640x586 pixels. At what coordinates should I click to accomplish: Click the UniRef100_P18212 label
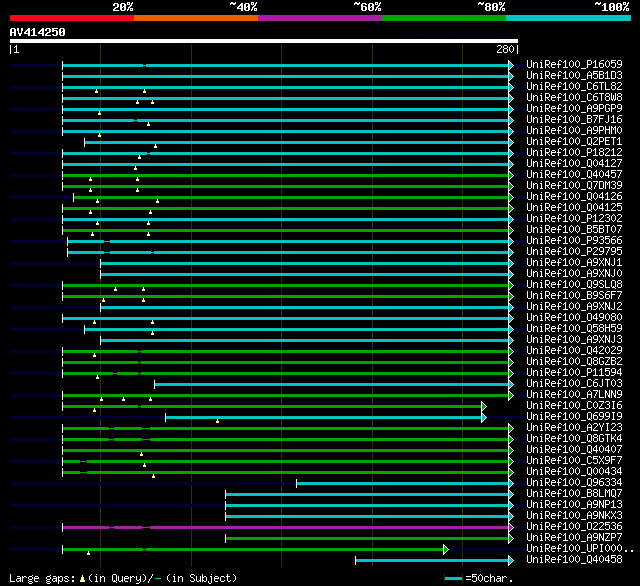coord(574,153)
